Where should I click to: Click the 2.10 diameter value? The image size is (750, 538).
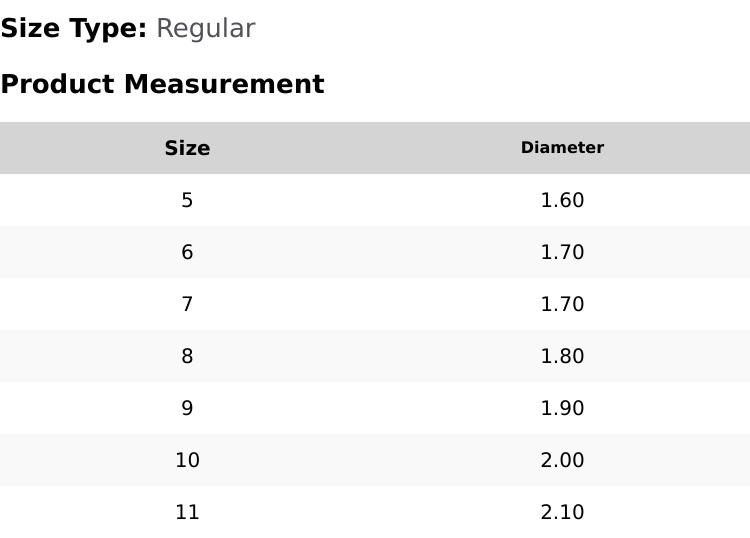[562, 512]
